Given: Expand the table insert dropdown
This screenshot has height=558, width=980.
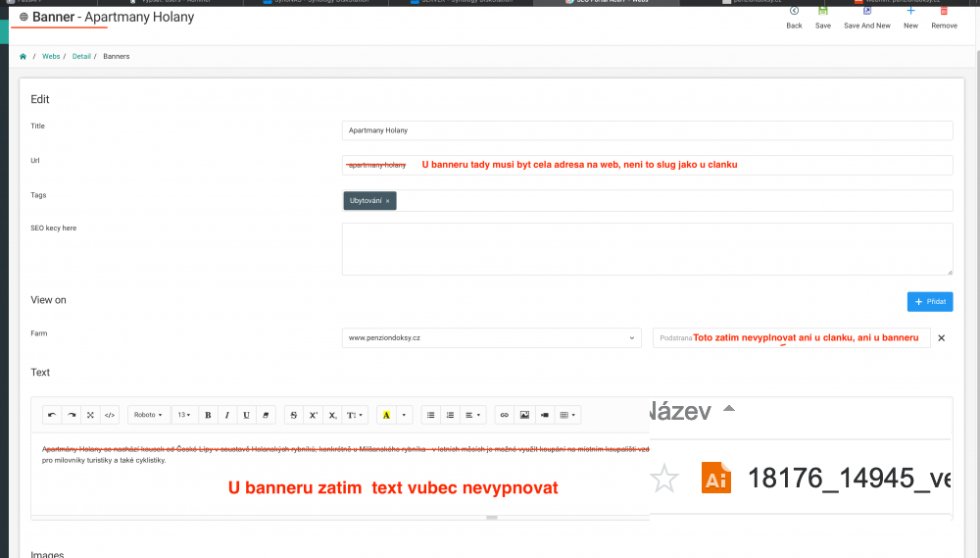Looking at the screenshot, I should point(567,415).
